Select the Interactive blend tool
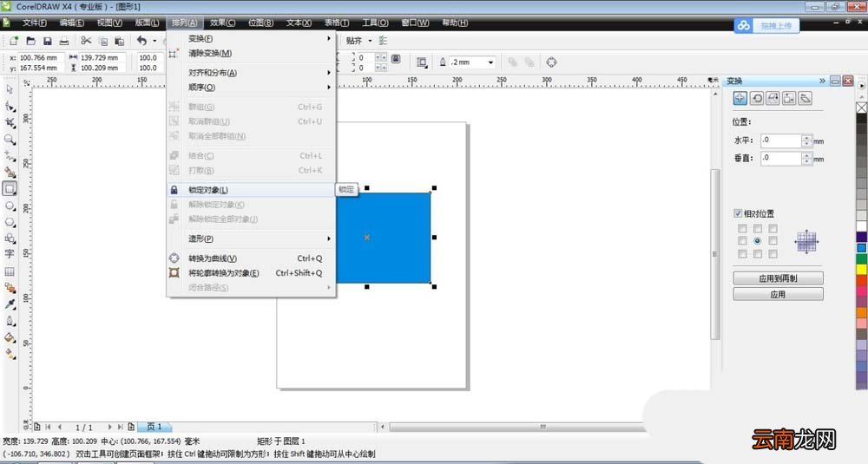868x464 pixels. point(10,288)
